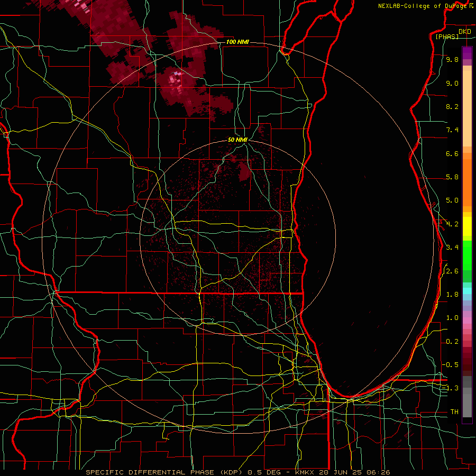Click the 100 NMI range ring label
The image size is (476, 476).
pyautogui.click(x=237, y=42)
